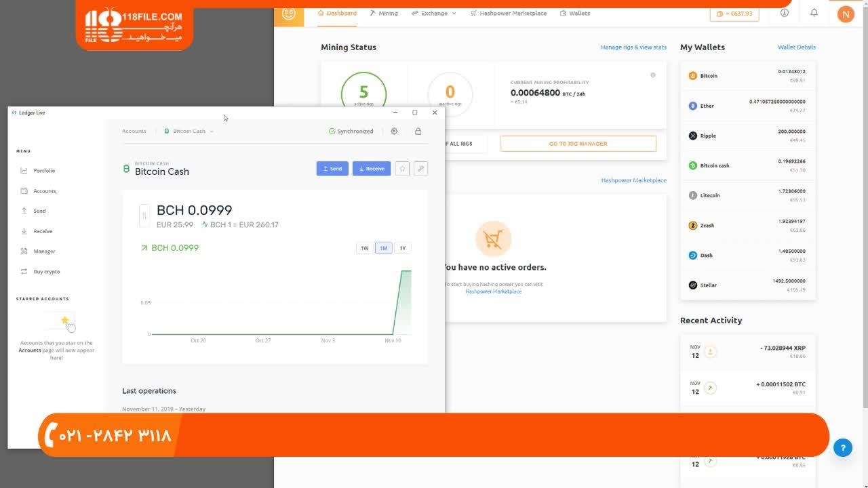Click the blue Send button

332,169
